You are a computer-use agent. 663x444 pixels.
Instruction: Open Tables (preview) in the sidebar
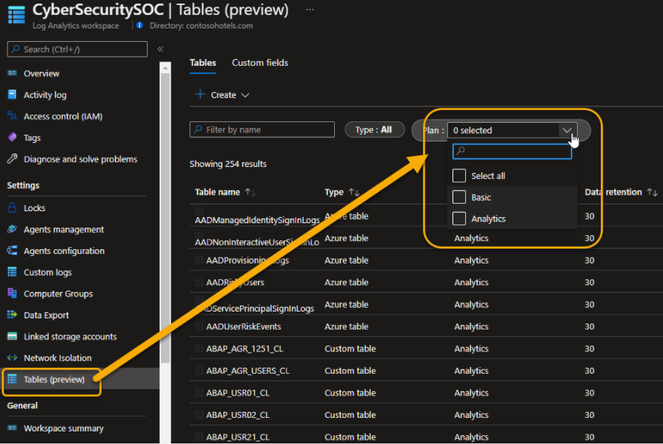pos(52,379)
